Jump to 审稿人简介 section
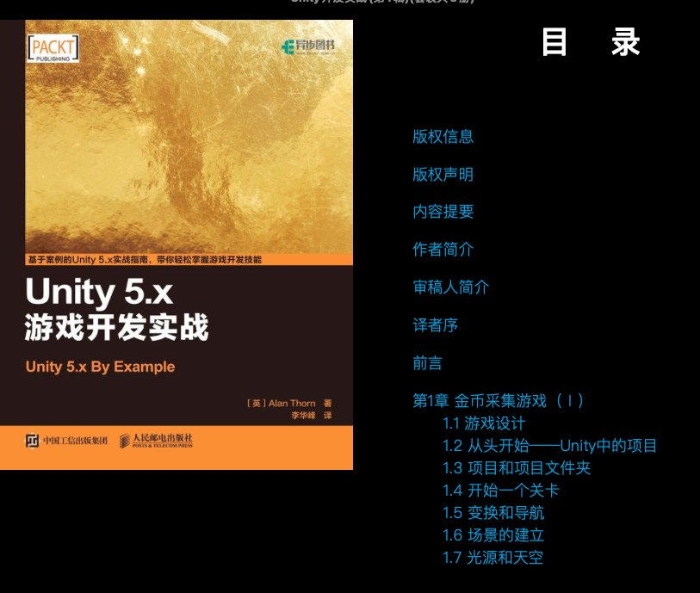Image resolution: width=700 pixels, height=593 pixels. pos(451,287)
